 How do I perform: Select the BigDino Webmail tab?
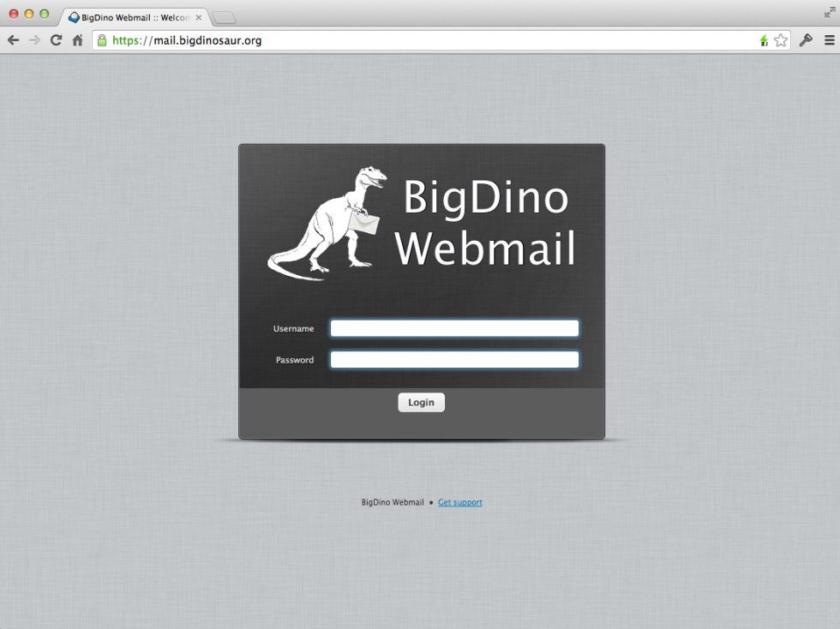click(x=129, y=16)
